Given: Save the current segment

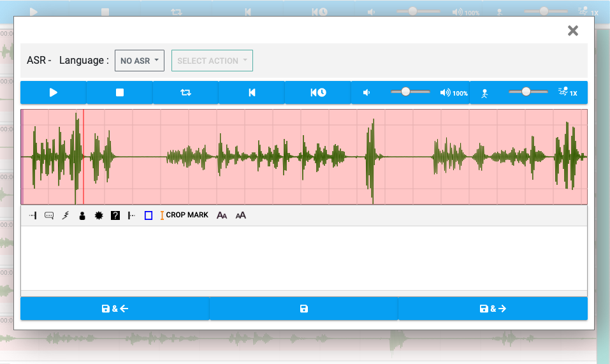Looking at the screenshot, I should 304,309.
